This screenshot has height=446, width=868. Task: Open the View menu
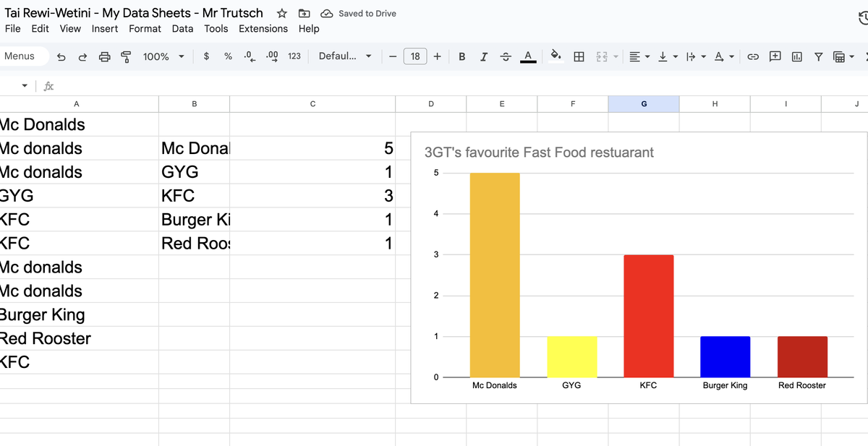70,29
